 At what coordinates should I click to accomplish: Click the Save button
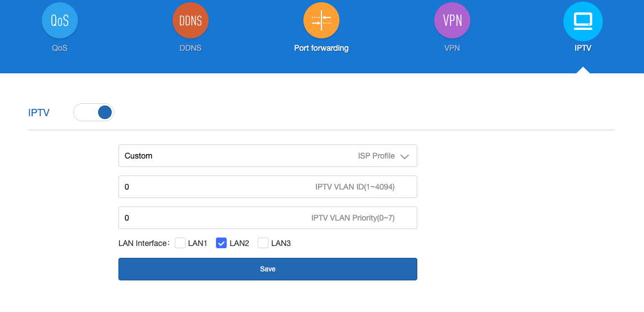pos(268,269)
